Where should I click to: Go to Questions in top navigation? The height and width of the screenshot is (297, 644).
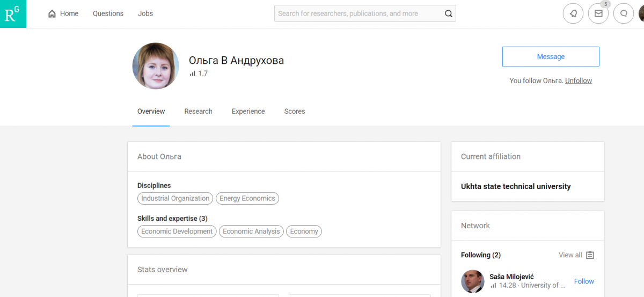[x=108, y=14]
